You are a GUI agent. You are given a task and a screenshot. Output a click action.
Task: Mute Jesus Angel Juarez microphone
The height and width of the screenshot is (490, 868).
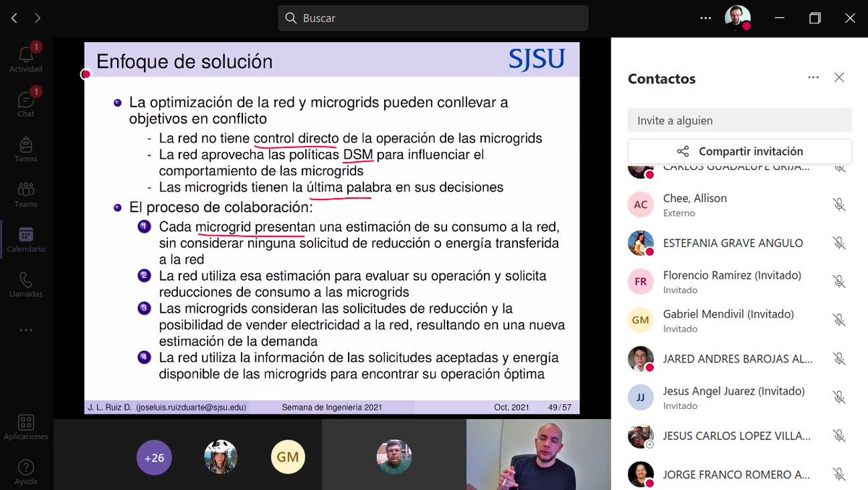tap(839, 397)
